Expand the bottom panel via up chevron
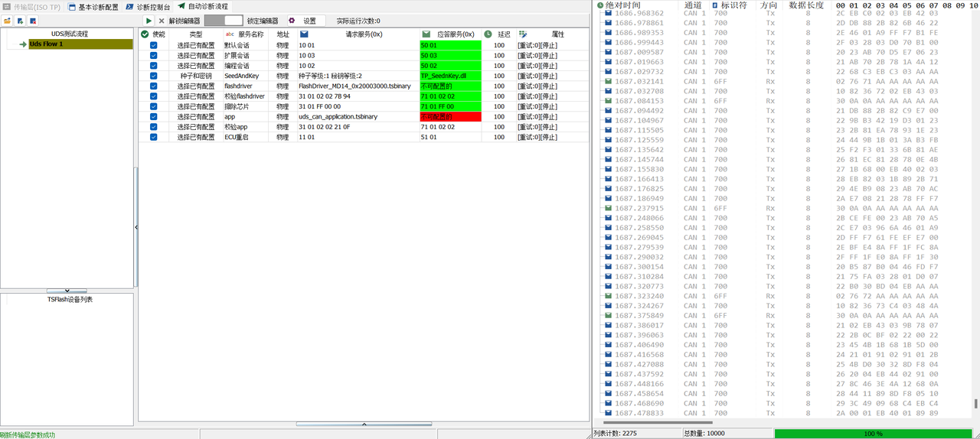Viewport: 980px width, 439px height. click(364, 423)
